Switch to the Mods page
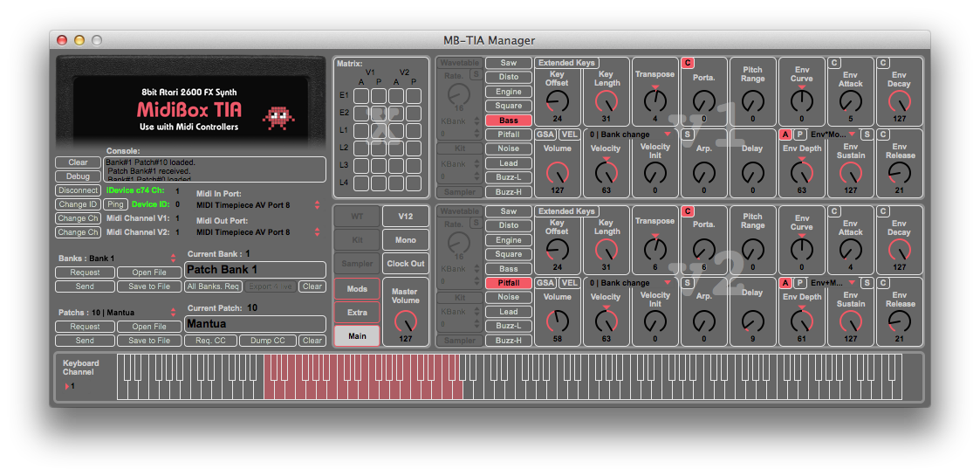Screen dimensions: 980x476 357,289
